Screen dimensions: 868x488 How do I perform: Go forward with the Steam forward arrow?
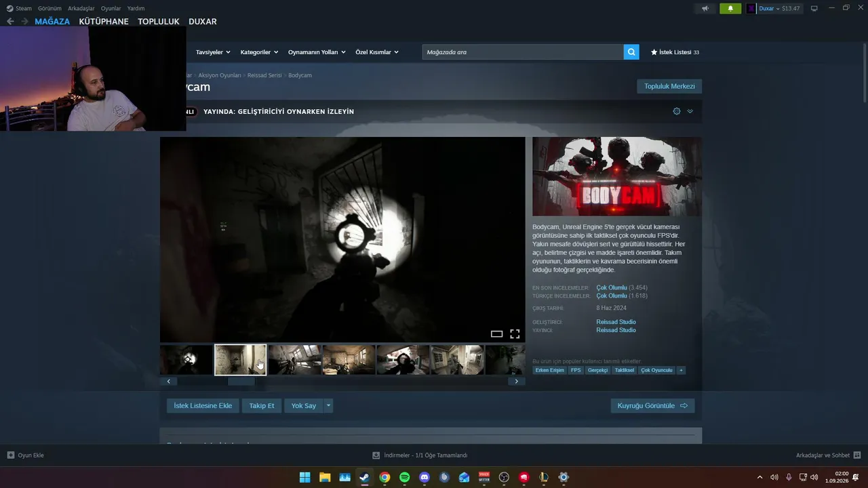pyautogui.click(x=24, y=22)
